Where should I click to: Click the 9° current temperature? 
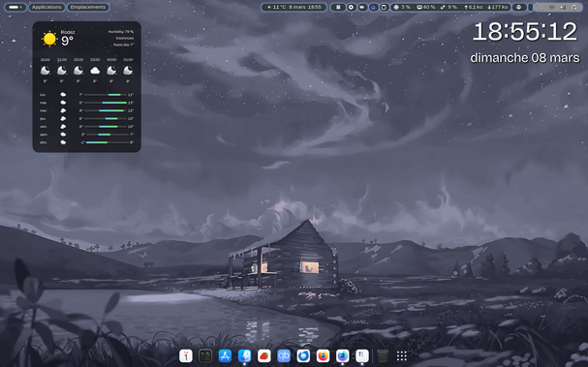click(67, 41)
